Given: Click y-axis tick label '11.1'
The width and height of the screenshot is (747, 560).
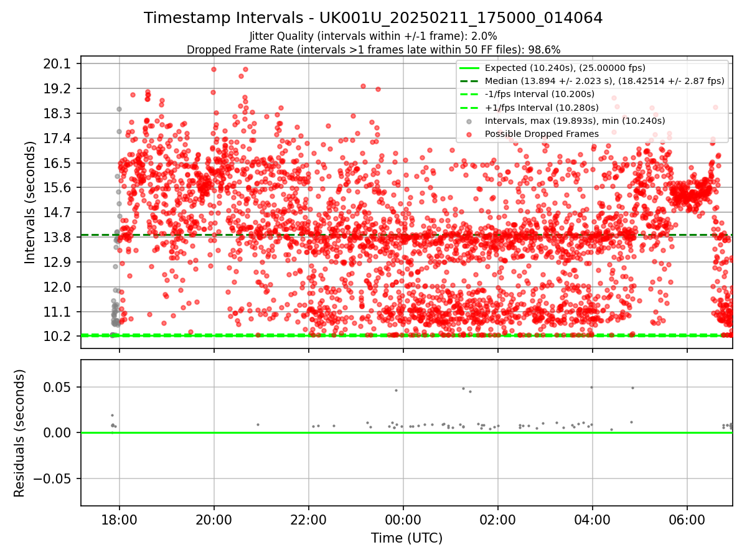Looking at the screenshot, I should pyautogui.click(x=59, y=312).
